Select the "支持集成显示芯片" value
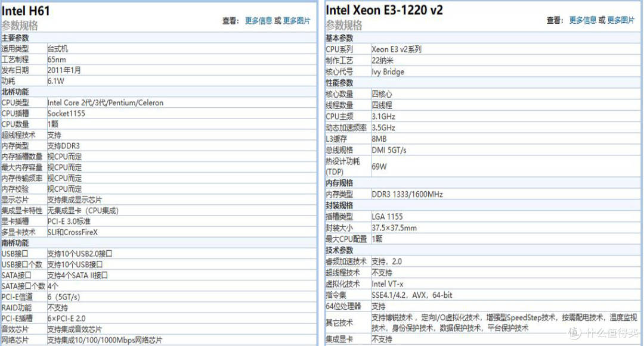The width and height of the screenshot is (644, 346). tap(75, 200)
